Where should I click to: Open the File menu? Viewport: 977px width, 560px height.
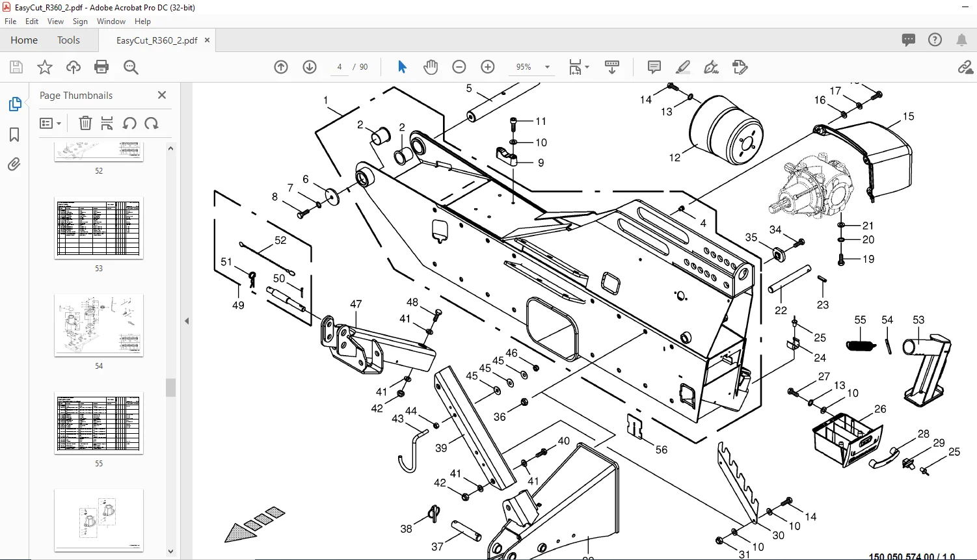[10, 21]
